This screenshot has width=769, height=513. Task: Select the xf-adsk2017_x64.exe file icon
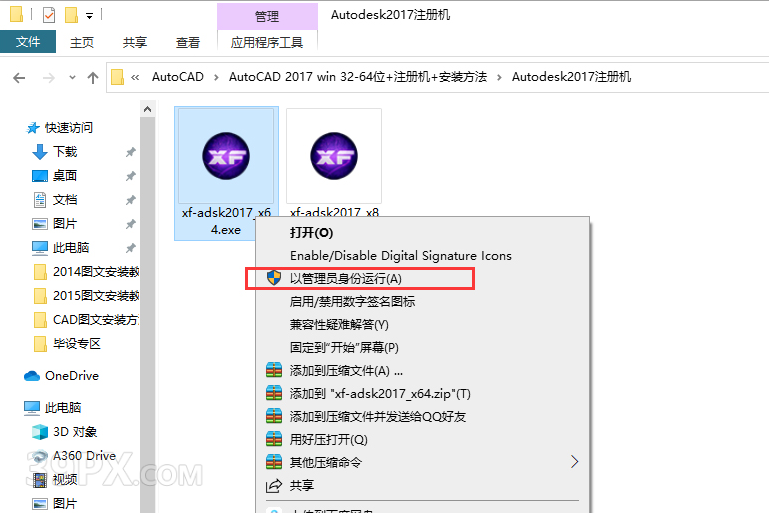click(226, 156)
